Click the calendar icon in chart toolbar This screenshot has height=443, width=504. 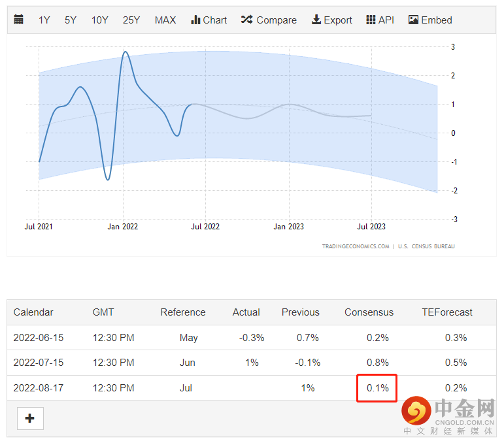point(18,20)
